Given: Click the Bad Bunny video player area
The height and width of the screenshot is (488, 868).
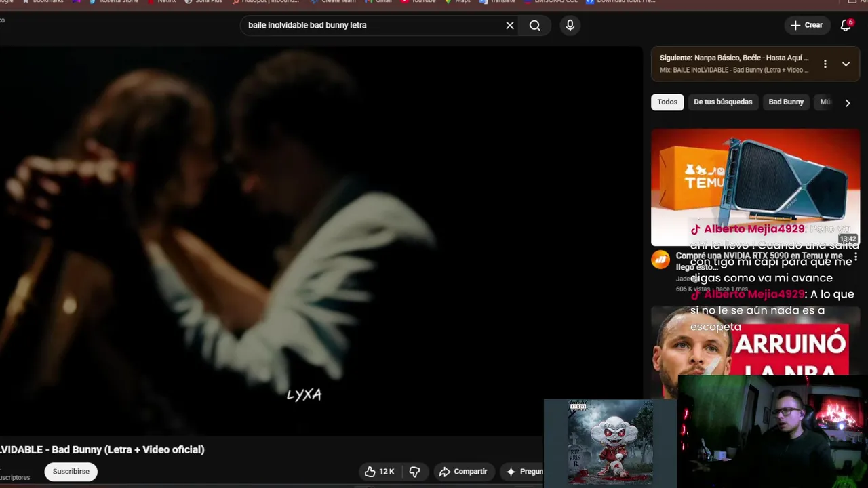Looking at the screenshot, I should click(x=321, y=241).
